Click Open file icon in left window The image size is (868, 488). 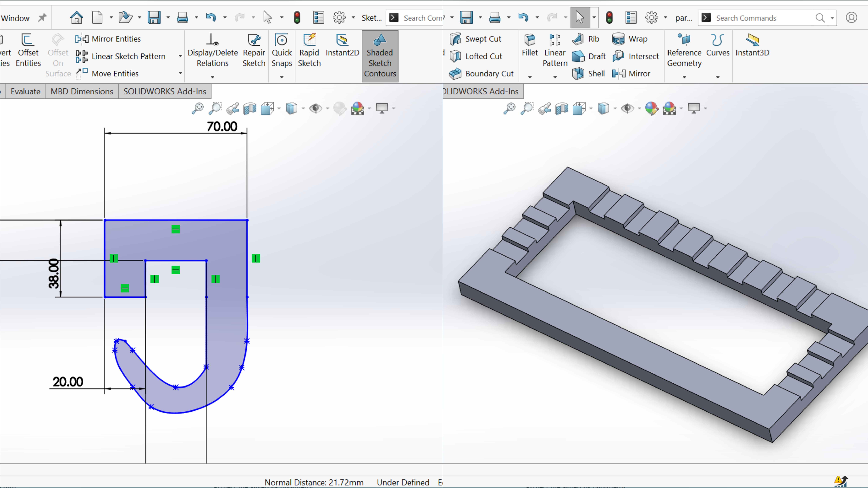(125, 17)
